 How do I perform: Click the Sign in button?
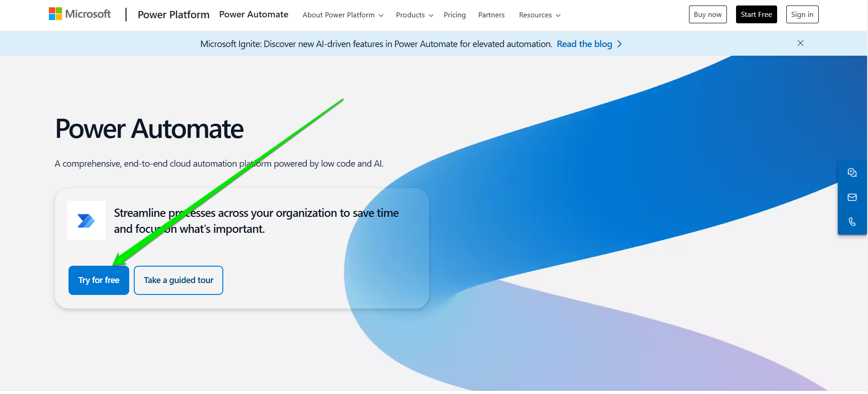802,15
